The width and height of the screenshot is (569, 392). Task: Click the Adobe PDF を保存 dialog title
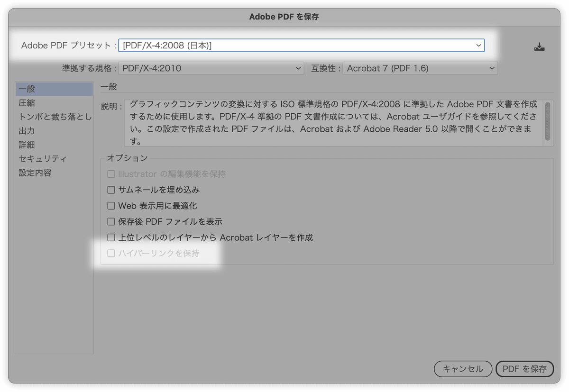[284, 17]
